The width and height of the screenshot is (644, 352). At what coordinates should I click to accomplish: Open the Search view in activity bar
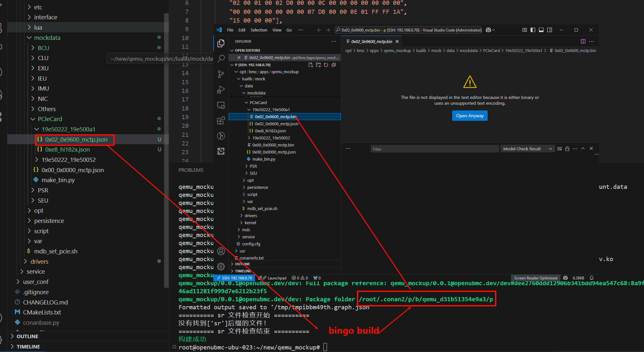(221, 58)
